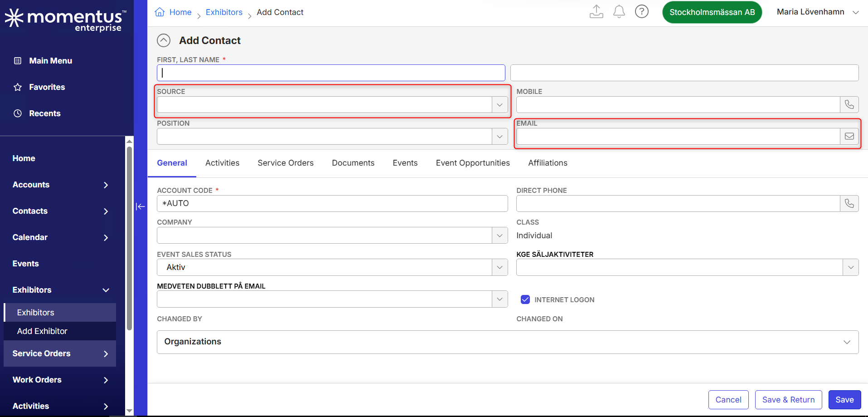This screenshot has width=868, height=417.
Task: Open the Source dropdown
Action: coord(499,105)
